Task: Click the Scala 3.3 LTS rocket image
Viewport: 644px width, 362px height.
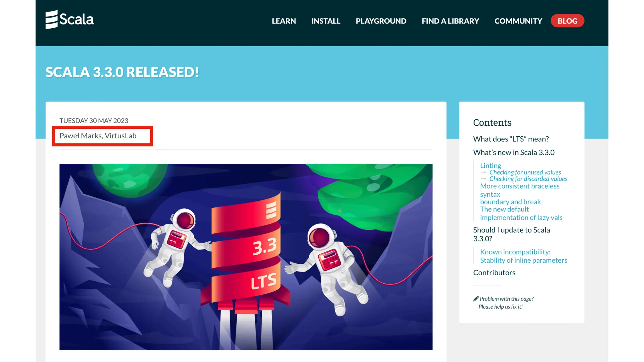Action: pos(246,256)
